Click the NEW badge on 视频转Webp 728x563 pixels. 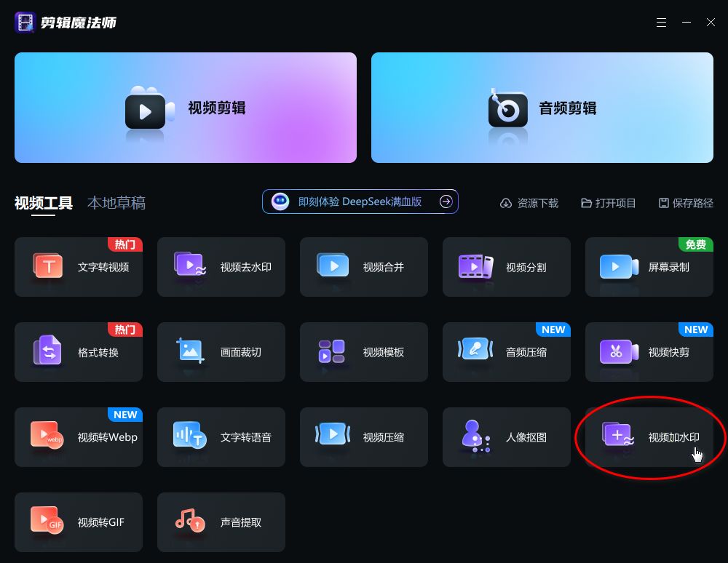(x=125, y=415)
